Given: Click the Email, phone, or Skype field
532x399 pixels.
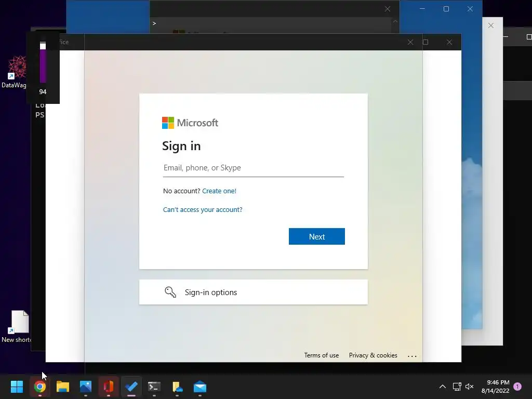Looking at the screenshot, I should [x=253, y=168].
